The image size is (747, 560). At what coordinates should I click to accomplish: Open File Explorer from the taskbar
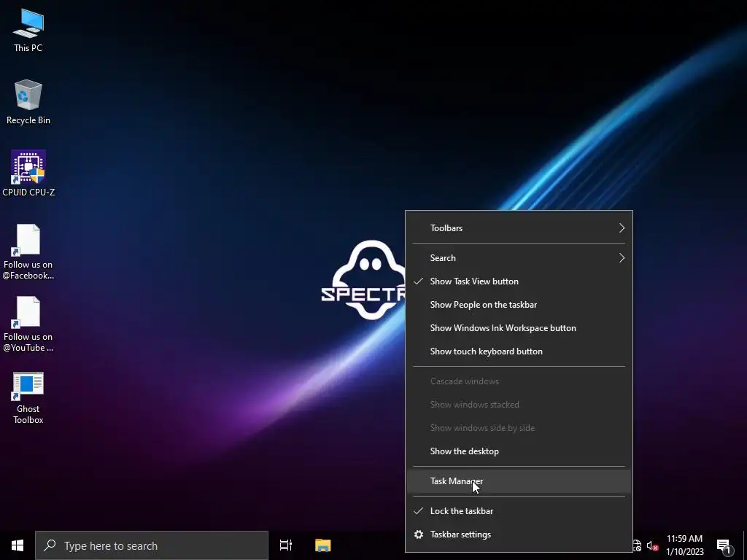click(x=323, y=545)
